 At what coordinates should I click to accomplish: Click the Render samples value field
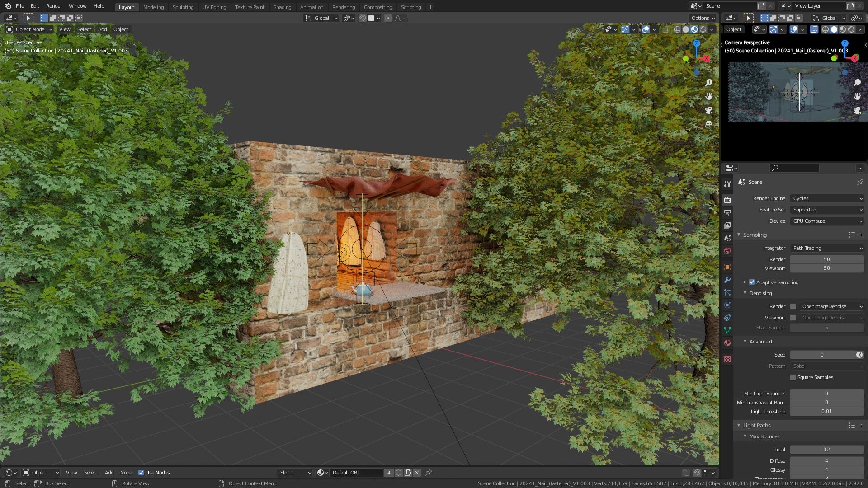(x=826, y=259)
